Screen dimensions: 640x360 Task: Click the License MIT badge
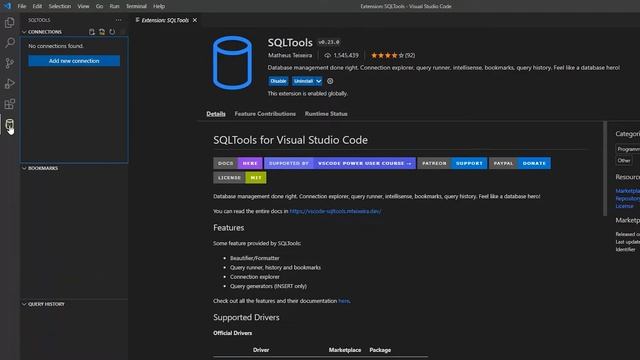click(x=240, y=178)
